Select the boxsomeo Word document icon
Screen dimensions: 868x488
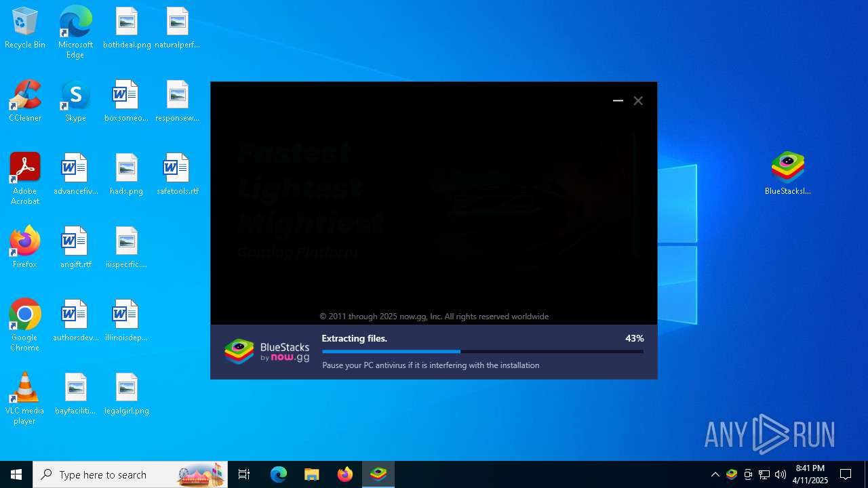pyautogui.click(x=126, y=102)
